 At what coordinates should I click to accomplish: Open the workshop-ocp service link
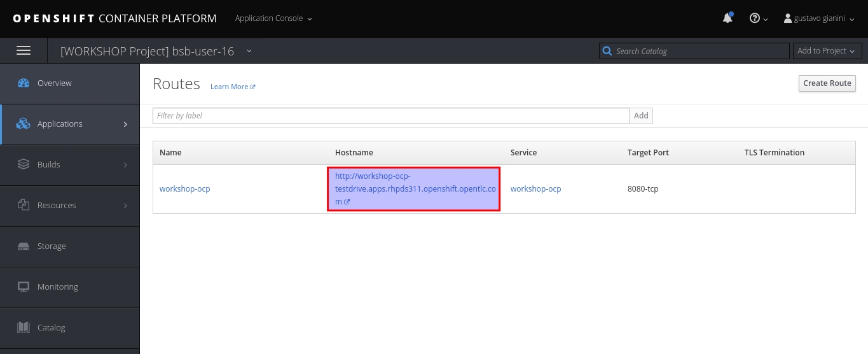[x=535, y=189]
